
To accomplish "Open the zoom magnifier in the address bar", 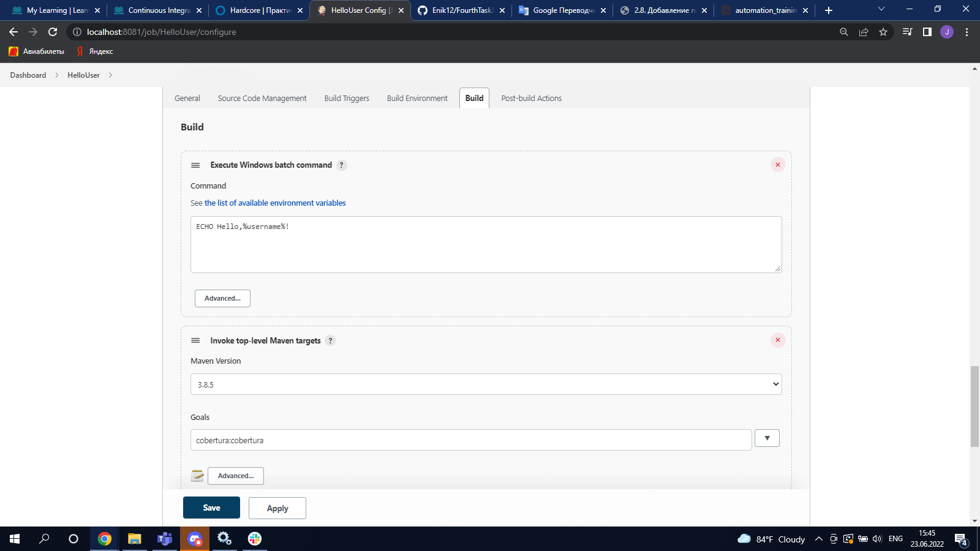I will pyautogui.click(x=844, y=32).
